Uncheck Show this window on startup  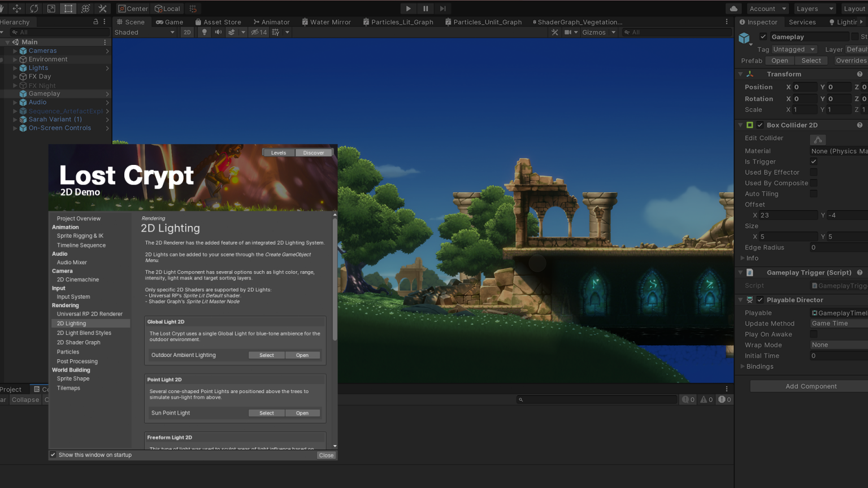point(53,455)
